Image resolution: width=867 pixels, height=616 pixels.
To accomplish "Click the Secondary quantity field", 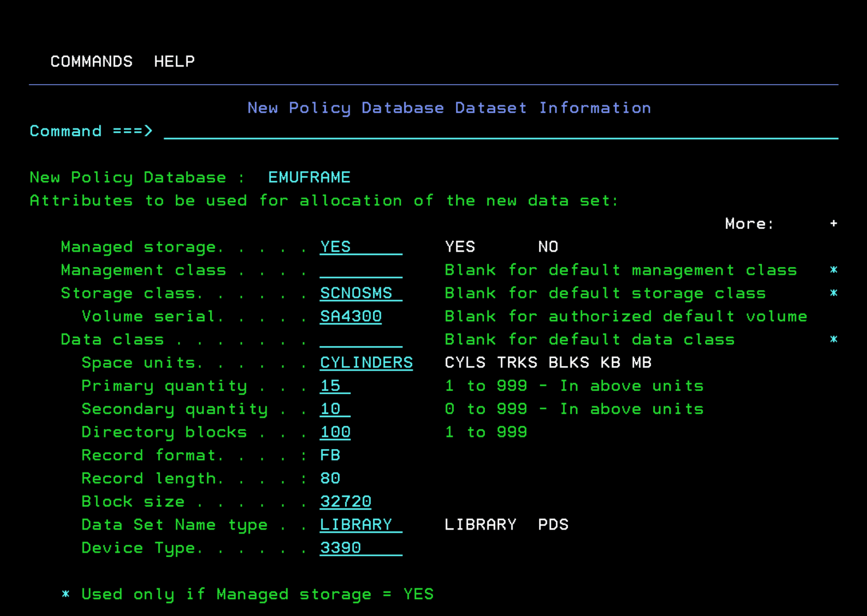I will (x=334, y=409).
